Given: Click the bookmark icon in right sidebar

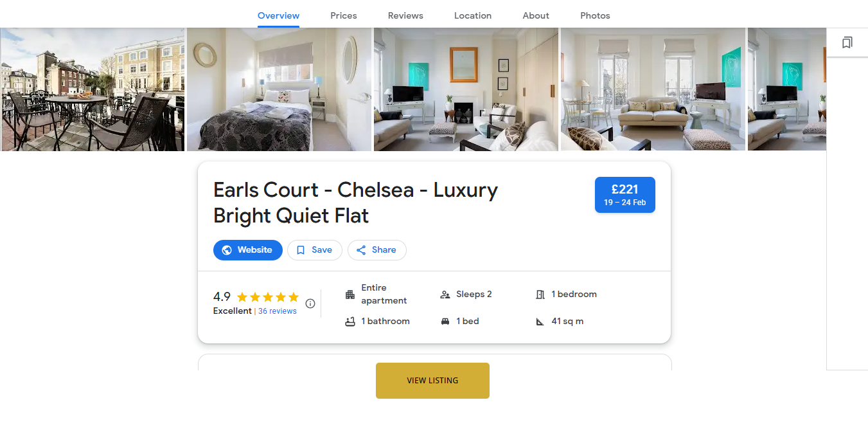Looking at the screenshot, I should (x=847, y=43).
